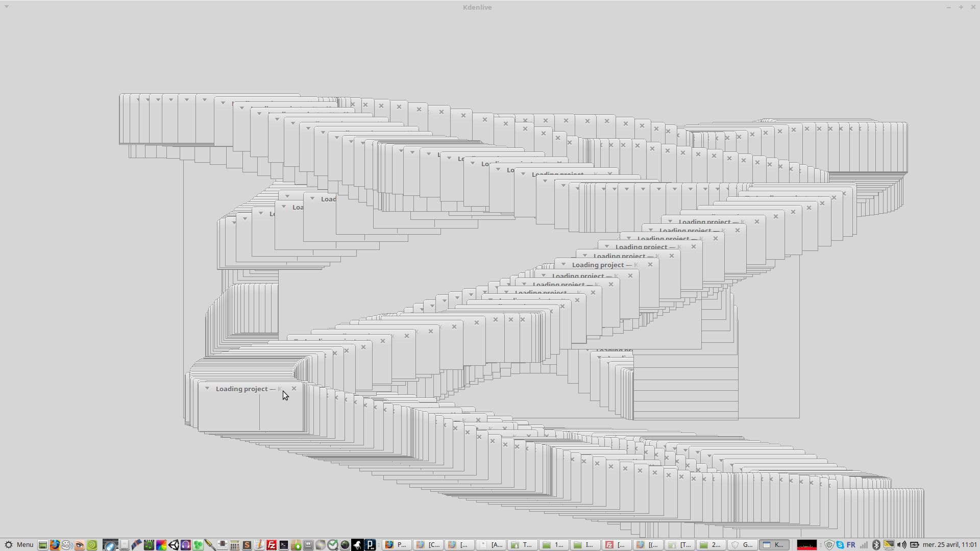Switch keyboard layout via the FR indicator
Viewport: 980px width, 551px height.
[x=851, y=545]
